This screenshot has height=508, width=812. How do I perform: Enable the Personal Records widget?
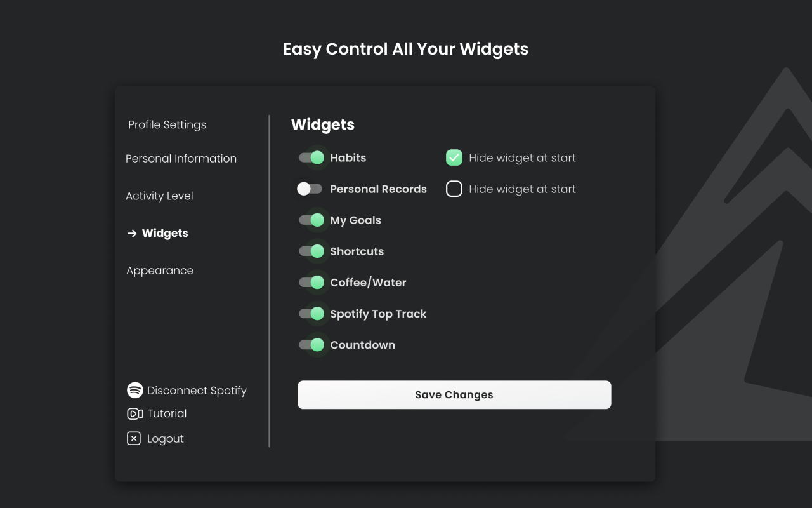click(310, 189)
